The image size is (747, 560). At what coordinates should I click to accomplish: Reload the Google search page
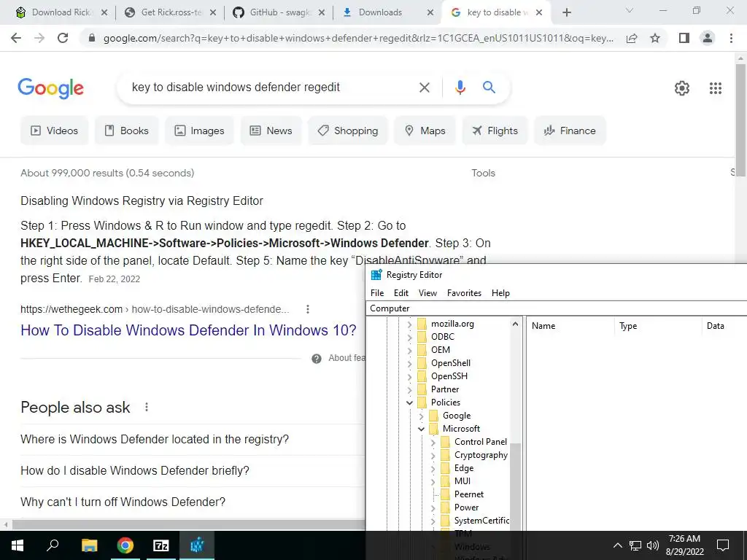[x=63, y=38]
